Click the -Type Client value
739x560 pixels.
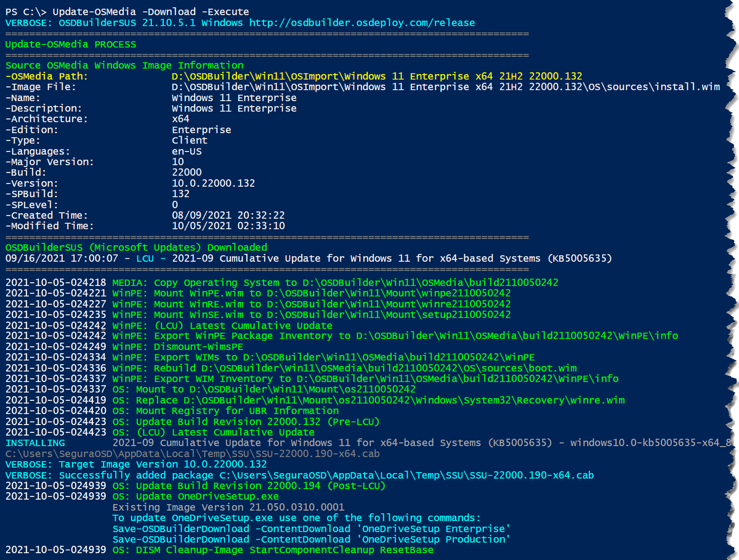[190, 140]
